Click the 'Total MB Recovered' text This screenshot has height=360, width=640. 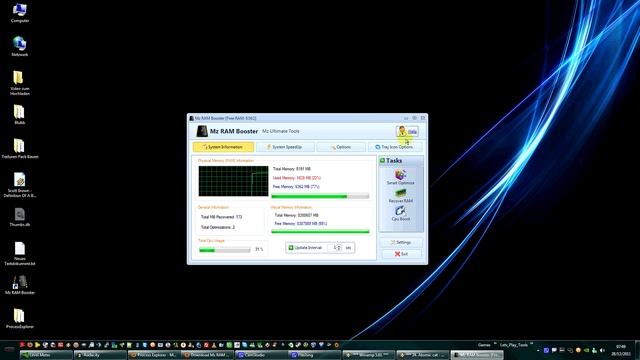click(x=221, y=217)
